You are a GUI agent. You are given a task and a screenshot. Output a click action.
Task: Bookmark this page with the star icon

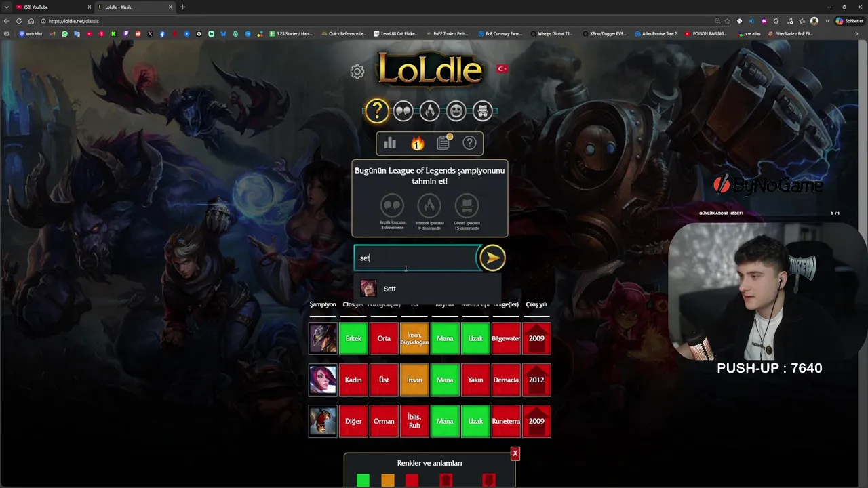point(728,21)
